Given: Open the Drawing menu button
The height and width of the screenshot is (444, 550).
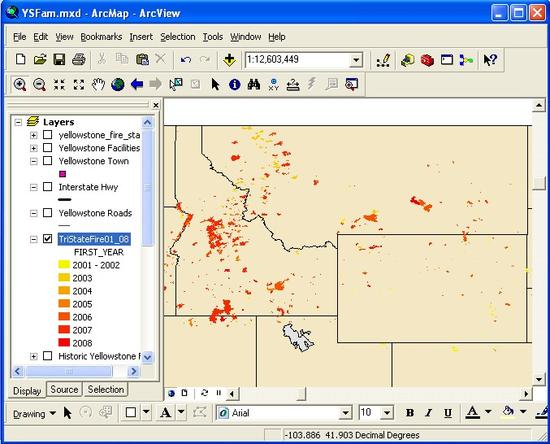Looking at the screenshot, I should pyautogui.click(x=34, y=413).
